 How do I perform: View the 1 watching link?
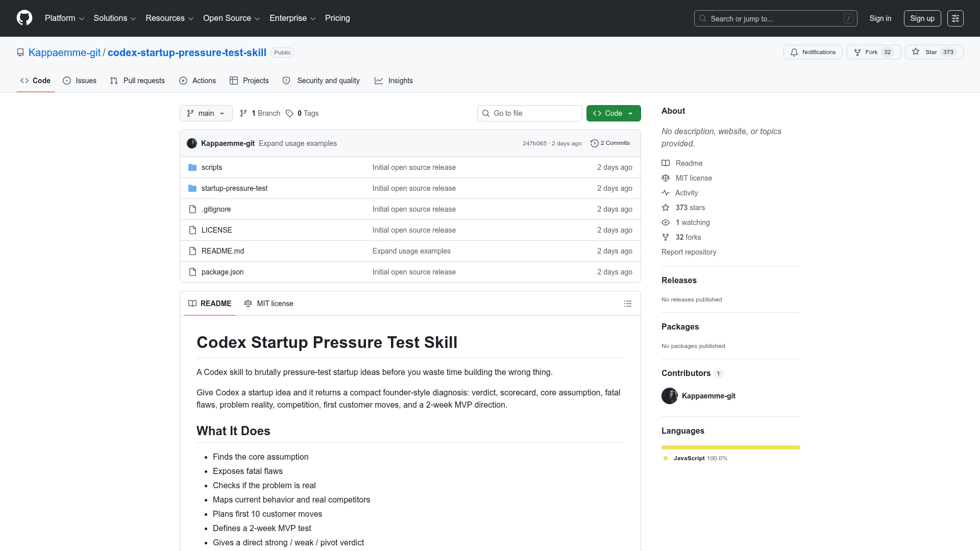[x=685, y=222]
